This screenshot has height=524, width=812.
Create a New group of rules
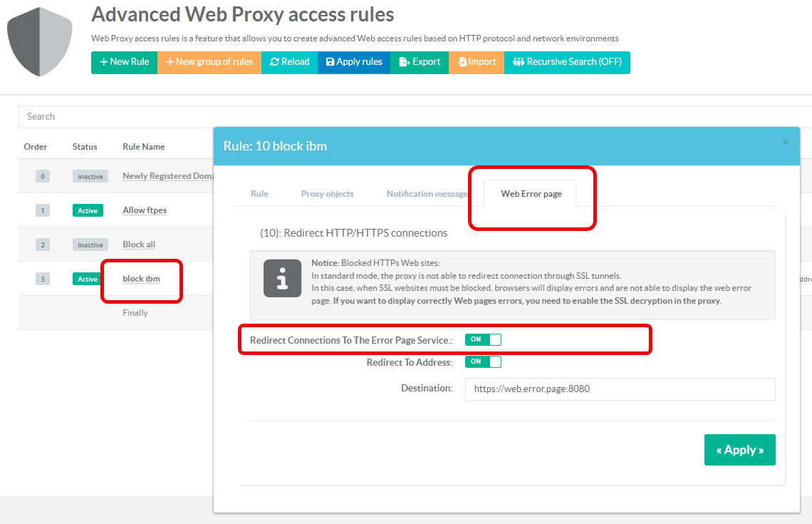pyautogui.click(x=209, y=62)
